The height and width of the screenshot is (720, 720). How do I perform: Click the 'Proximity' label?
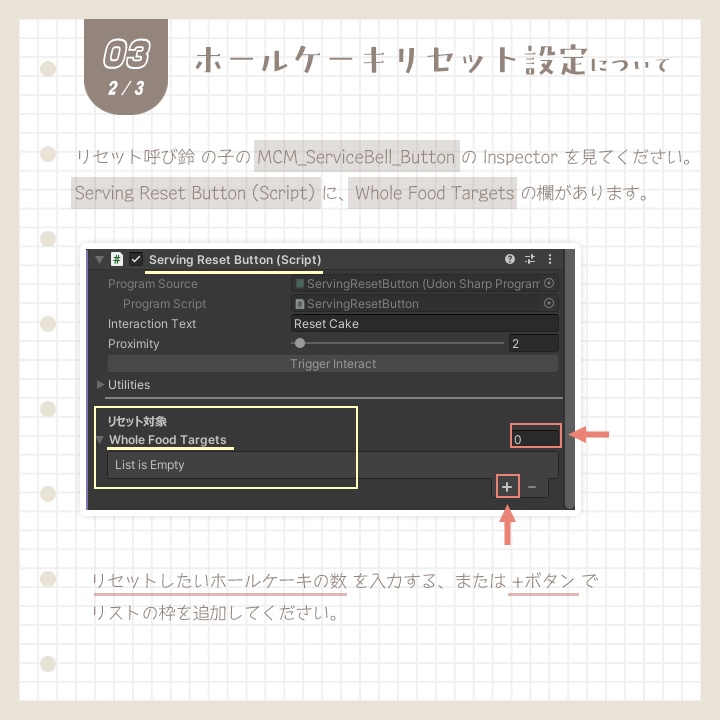click(x=134, y=343)
